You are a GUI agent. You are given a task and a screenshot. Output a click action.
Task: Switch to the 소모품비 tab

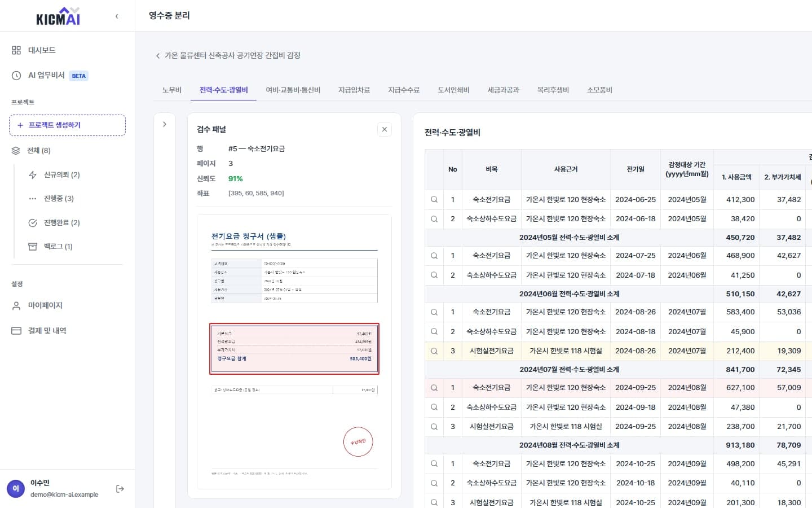[599, 90]
